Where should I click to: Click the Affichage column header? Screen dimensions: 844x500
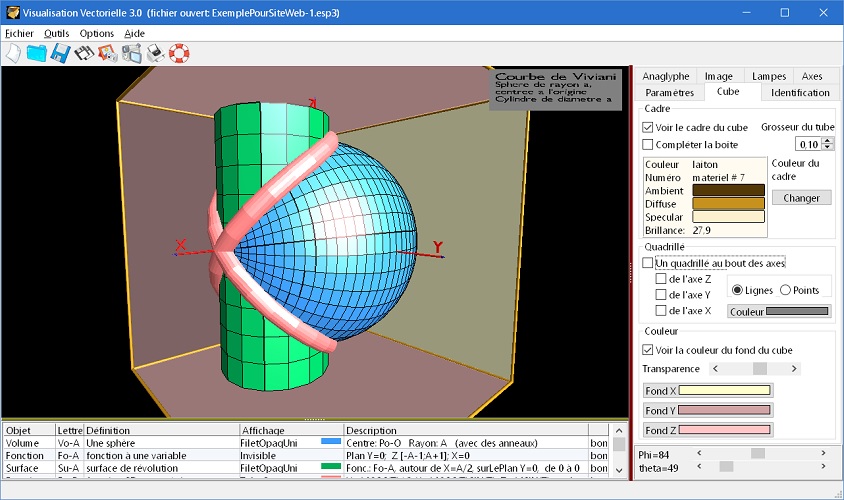[x=292, y=430]
